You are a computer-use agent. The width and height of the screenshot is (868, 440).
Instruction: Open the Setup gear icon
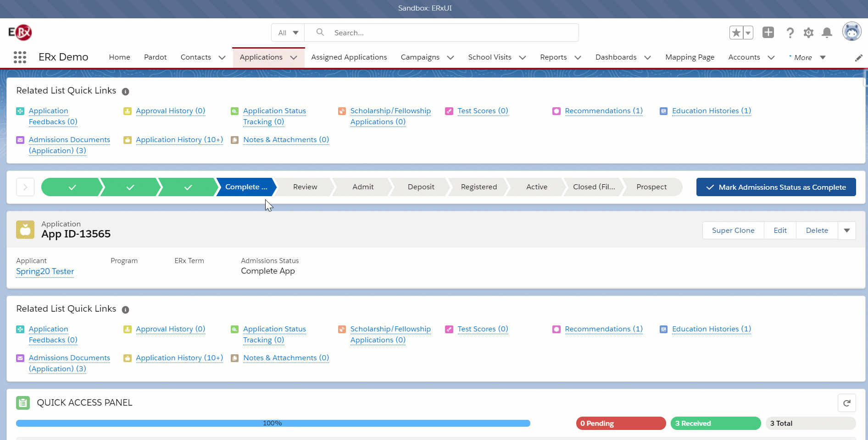[x=808, y=33]
